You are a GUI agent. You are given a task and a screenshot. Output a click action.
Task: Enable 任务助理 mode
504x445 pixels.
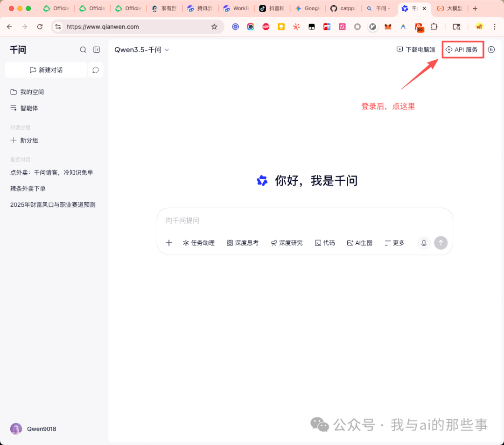coord(199,243)
